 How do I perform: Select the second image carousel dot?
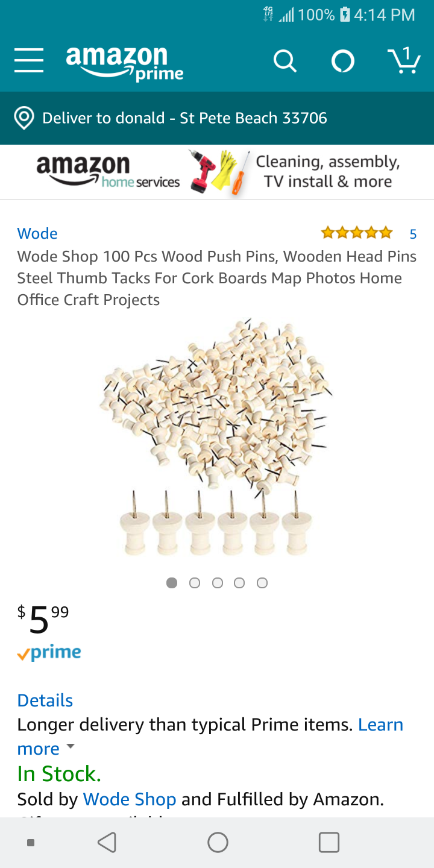(194, 583)
